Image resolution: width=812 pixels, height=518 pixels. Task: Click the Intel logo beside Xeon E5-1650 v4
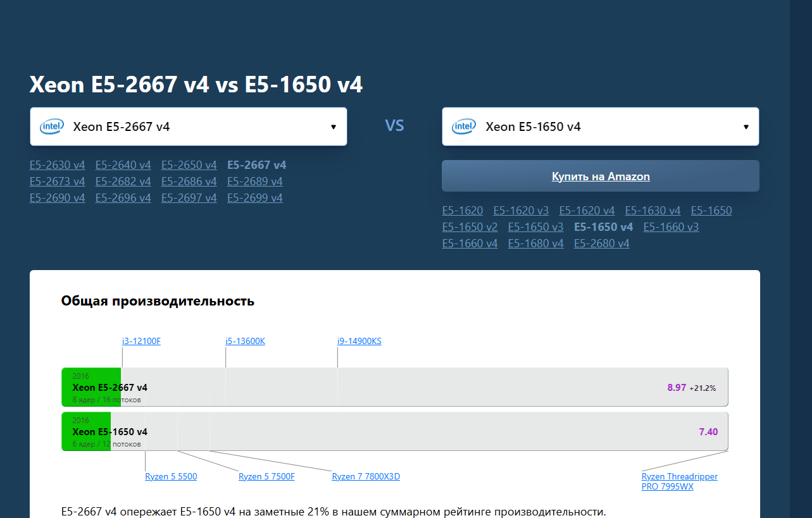pos(463,126)
